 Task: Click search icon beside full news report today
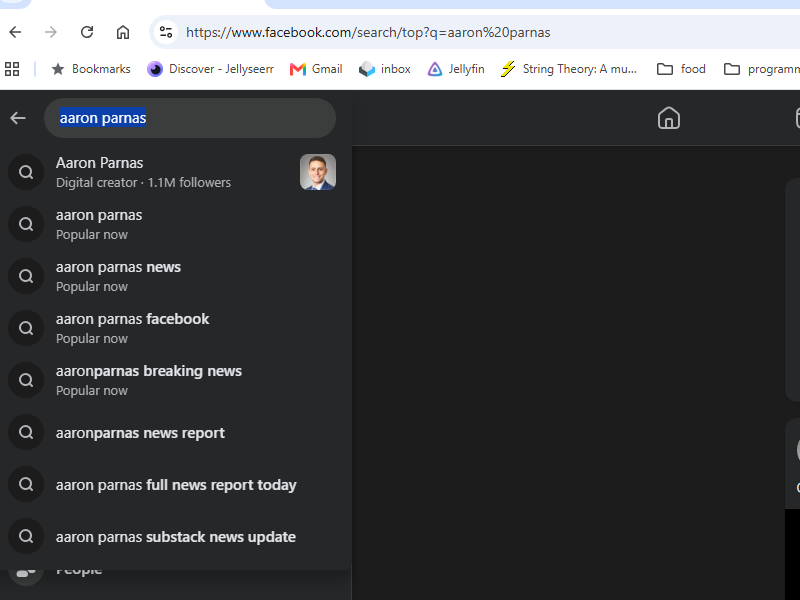(x=26, y=484)
